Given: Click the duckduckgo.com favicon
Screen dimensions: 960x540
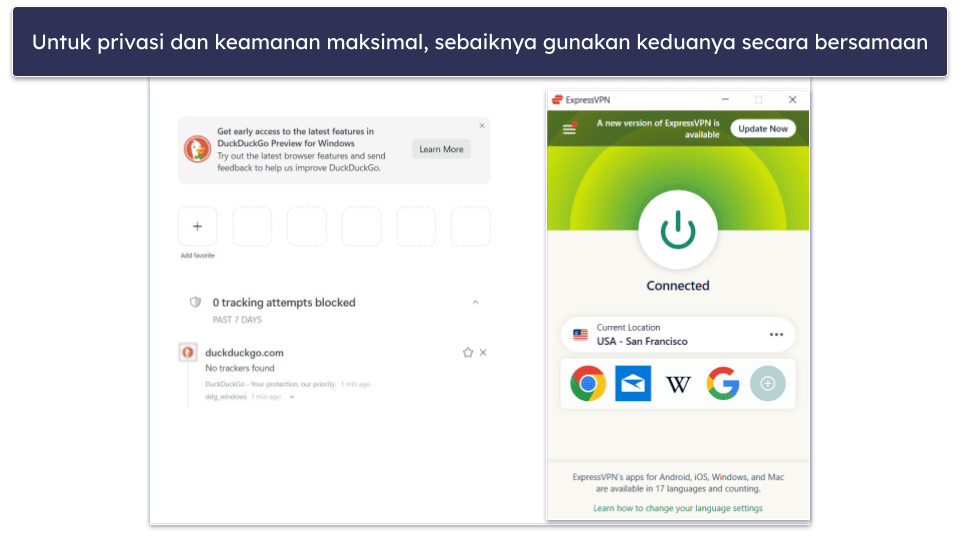Looking at the screenshot, I should tap(188, 352).
